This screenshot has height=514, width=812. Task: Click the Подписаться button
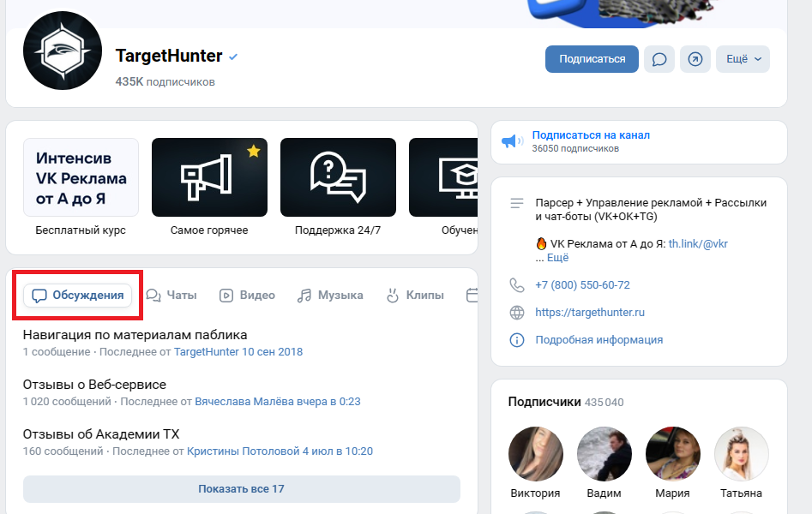point(592,59)
